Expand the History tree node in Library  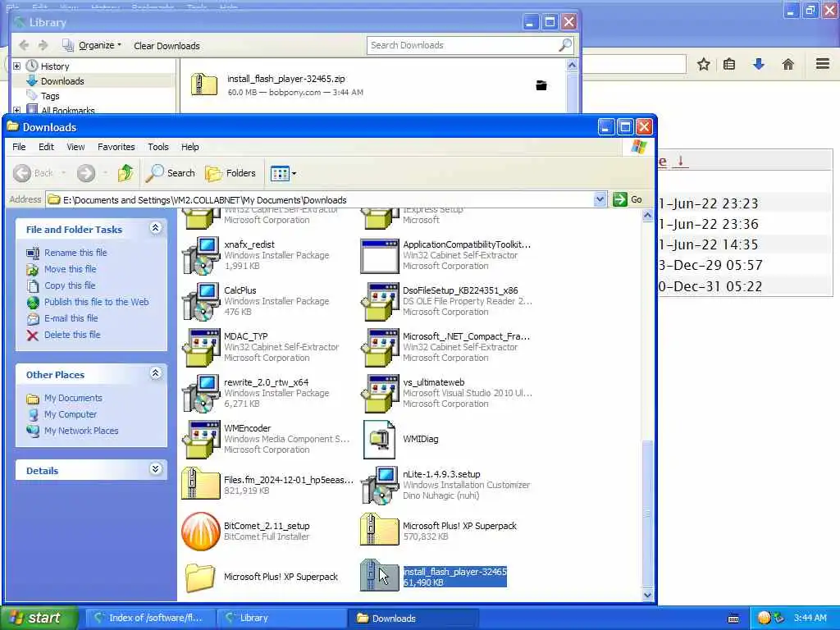16,66
